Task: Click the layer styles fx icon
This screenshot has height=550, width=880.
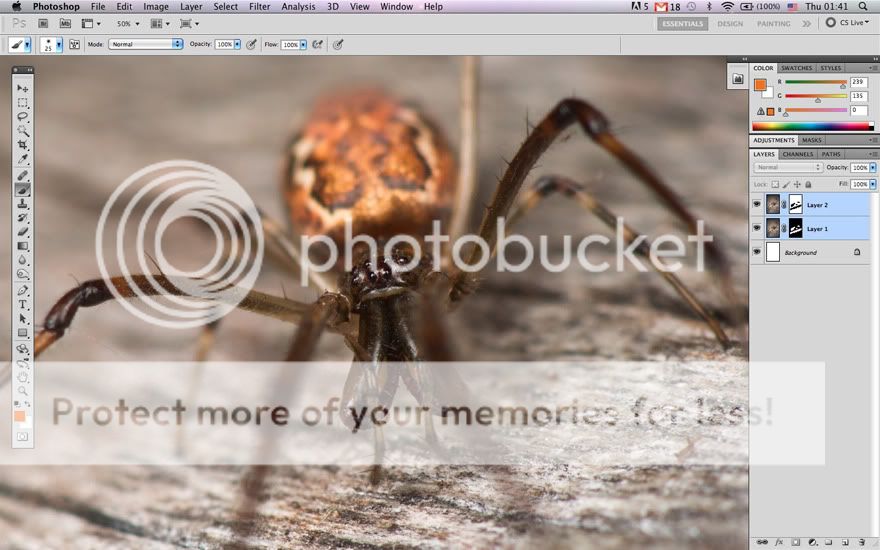Action: (779, 542)
